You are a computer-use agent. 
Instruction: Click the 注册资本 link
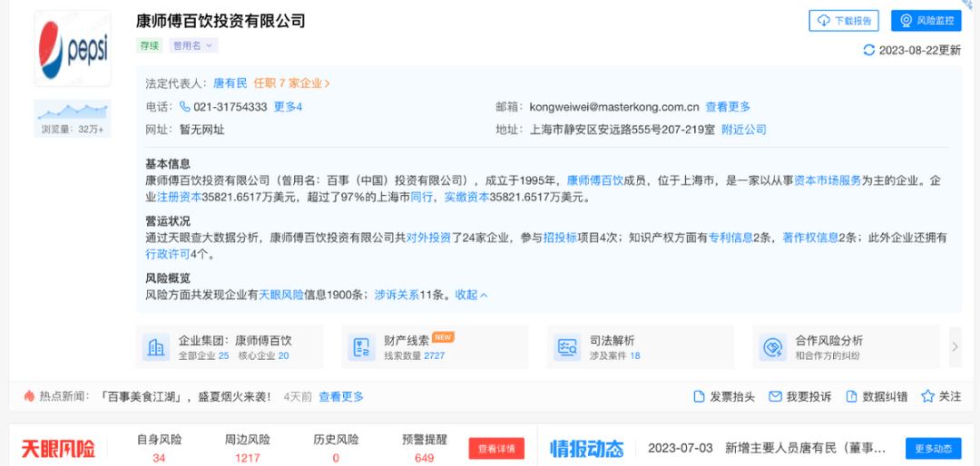tap(179, 198)
